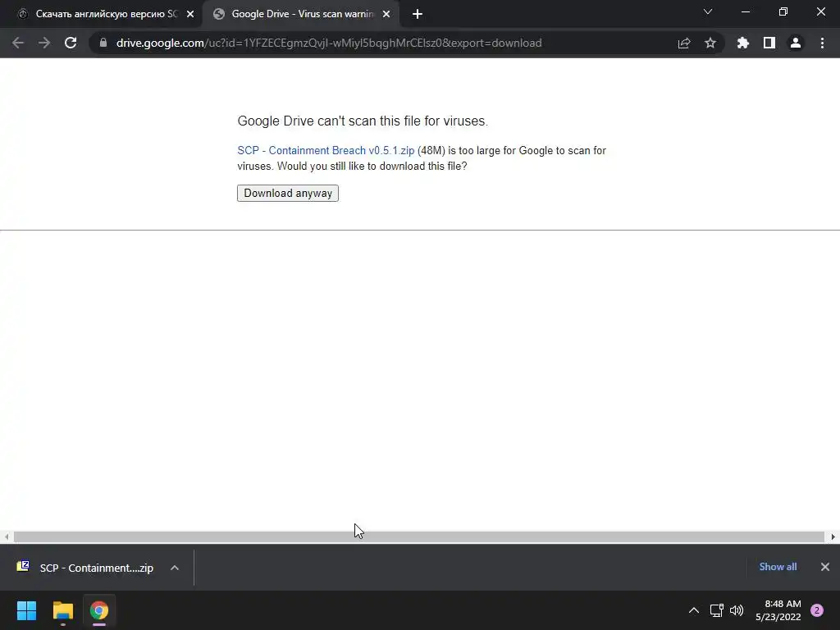Expand download item options chevron

click(175, 568)
